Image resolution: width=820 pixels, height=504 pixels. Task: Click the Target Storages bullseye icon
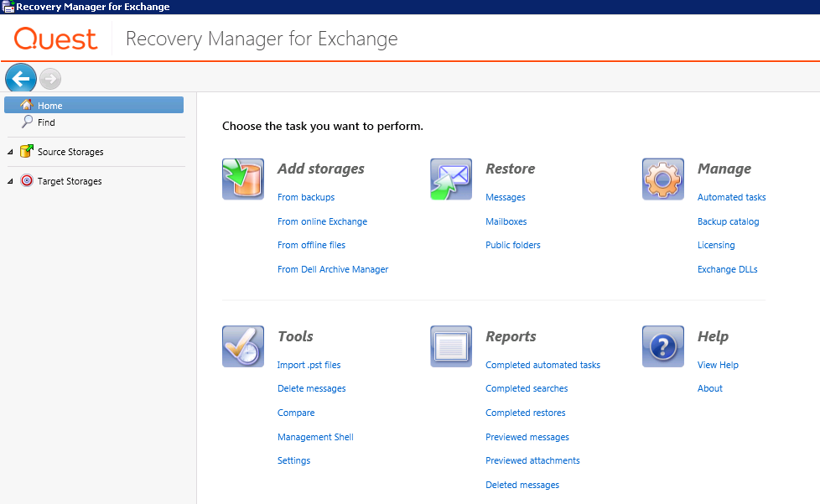(x=27, y=180)
